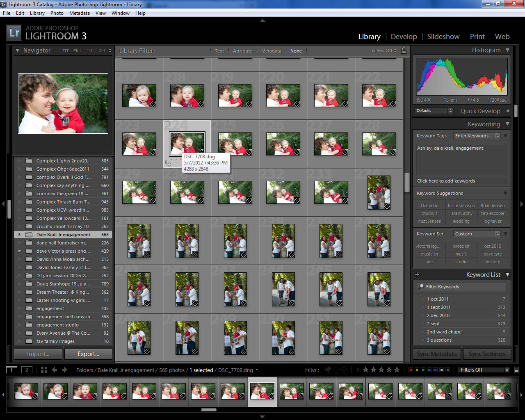Toggle the red color label filter
This screenshot has width=525, height=420.
[411, 370]
